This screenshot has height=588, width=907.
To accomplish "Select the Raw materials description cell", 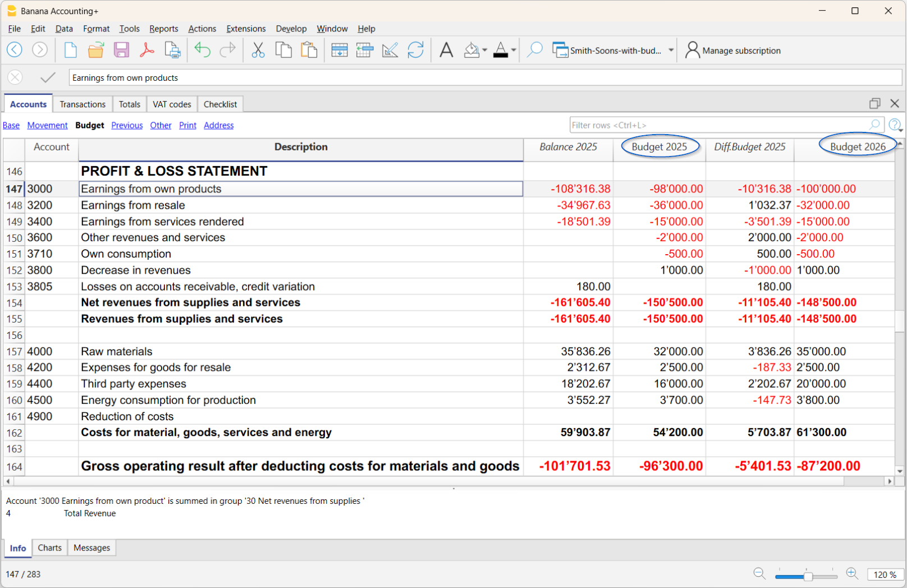I will [301, 351].
